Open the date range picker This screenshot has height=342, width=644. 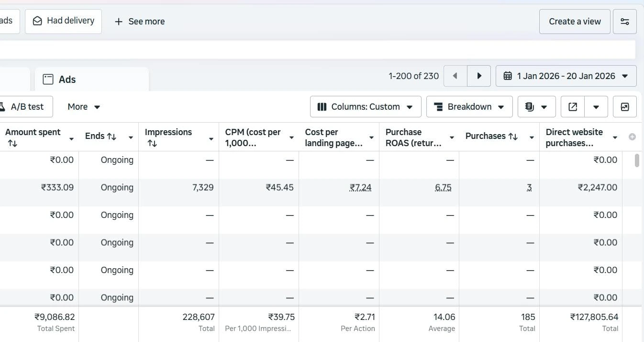click(566, 76)
